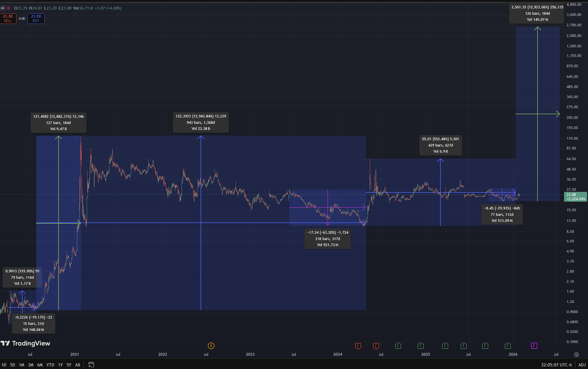This screenshot has height=369, width=588.
Task: Click the TradingView logo
Action: click(25, 343)
